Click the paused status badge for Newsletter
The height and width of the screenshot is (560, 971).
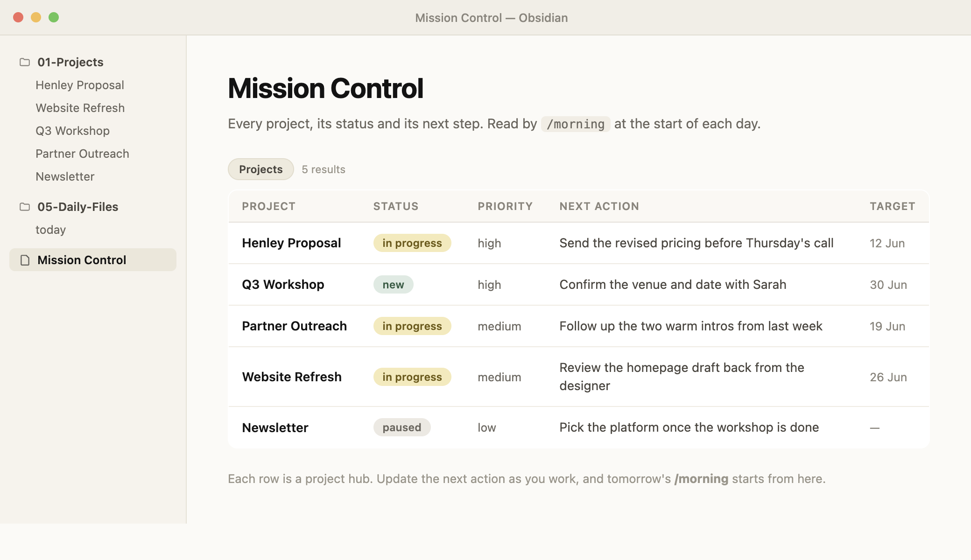point(402,427)
